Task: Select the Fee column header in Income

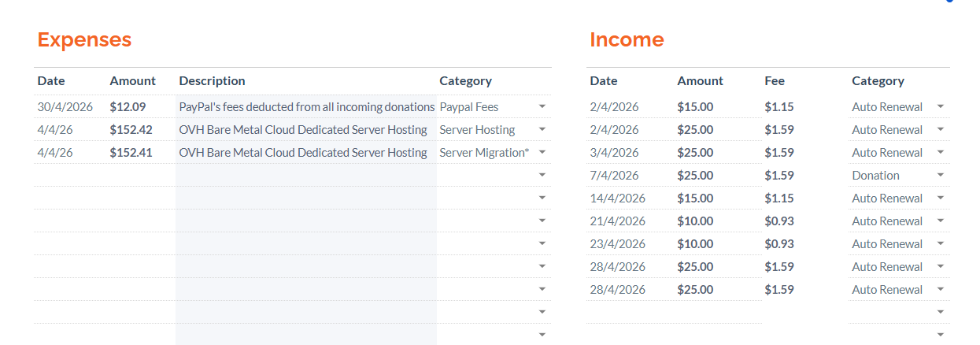Action: click(x=775, y=80)
